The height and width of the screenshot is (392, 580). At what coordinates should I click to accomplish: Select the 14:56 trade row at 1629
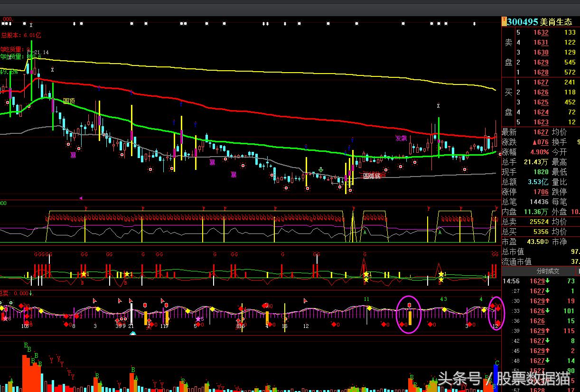tap(541, 281)
